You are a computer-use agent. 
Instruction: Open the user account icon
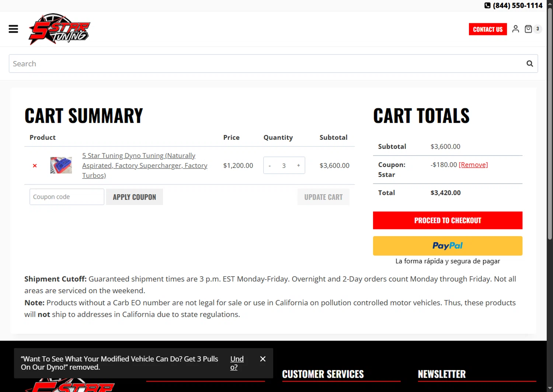[x=515, y=29]
